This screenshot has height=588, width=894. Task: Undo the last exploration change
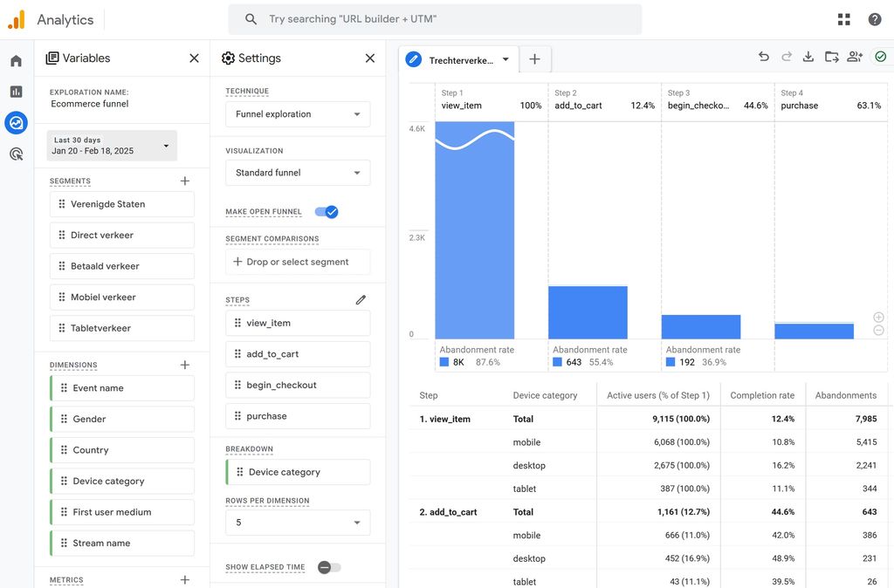763,57
